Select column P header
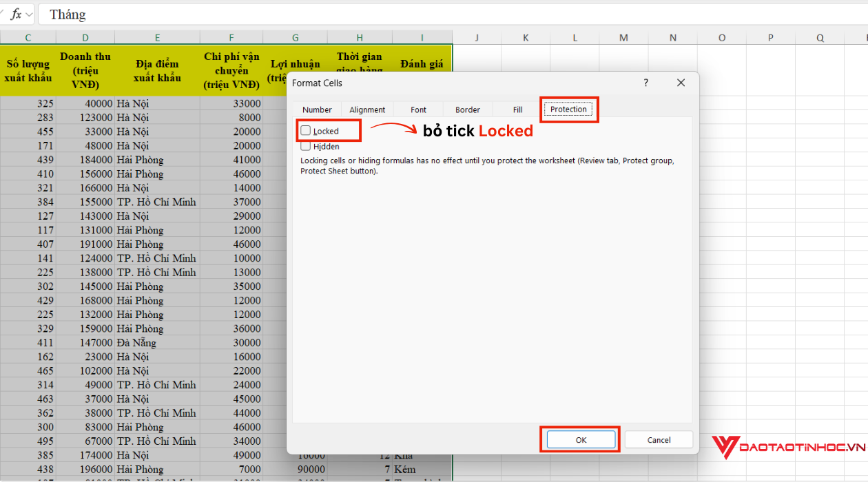Image resolution: width=868 pixels, height=482 pixels. (771, 38)
